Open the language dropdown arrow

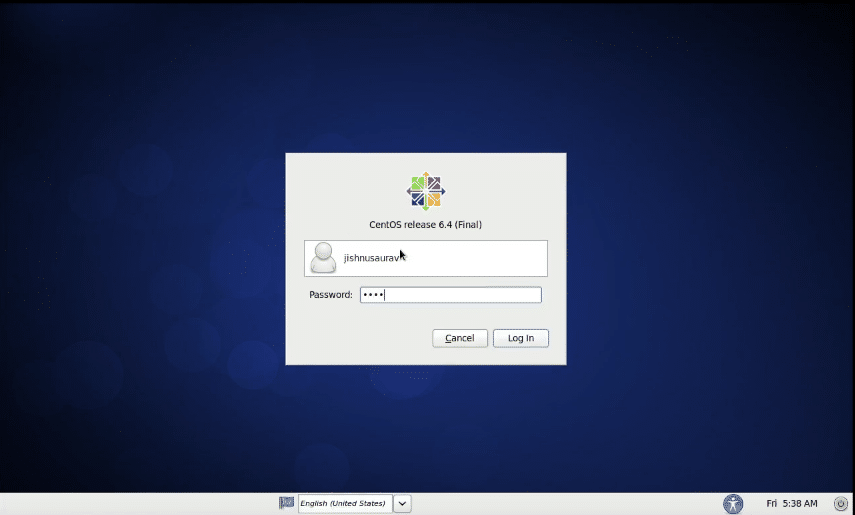[402, 504]
